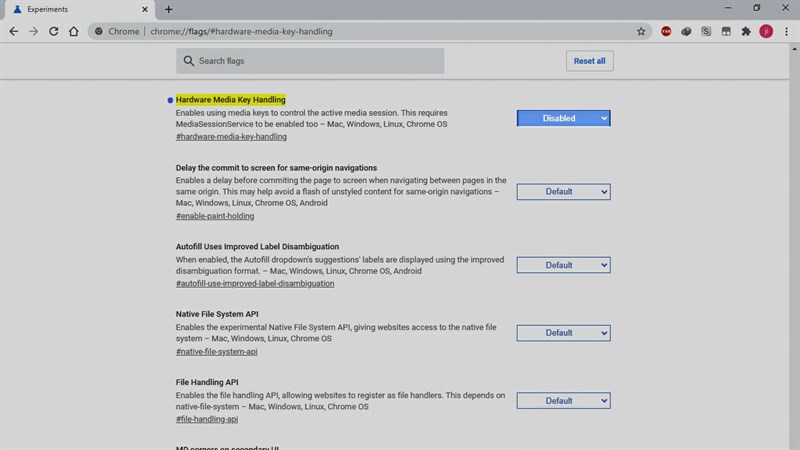Follow #hardware-media-key-handling link
This screenshot has width=800, height=450.
point(231,137)
